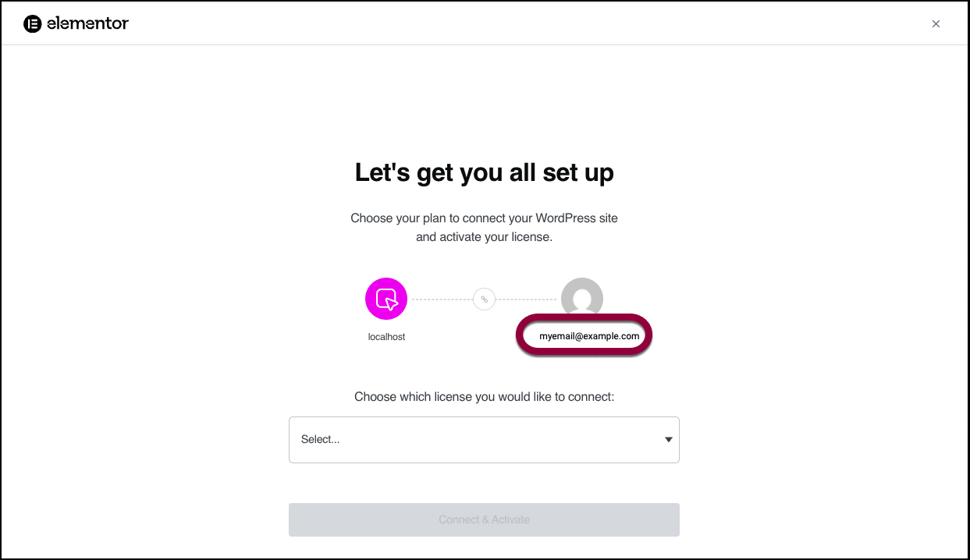Click the "Choose your plan to connect" text line
This screenshot has width=970, height=560.
coord(484,218)
